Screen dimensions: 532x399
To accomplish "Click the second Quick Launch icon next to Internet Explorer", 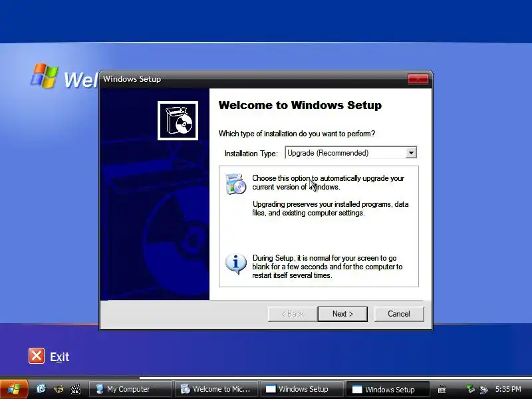I will 59,388.
